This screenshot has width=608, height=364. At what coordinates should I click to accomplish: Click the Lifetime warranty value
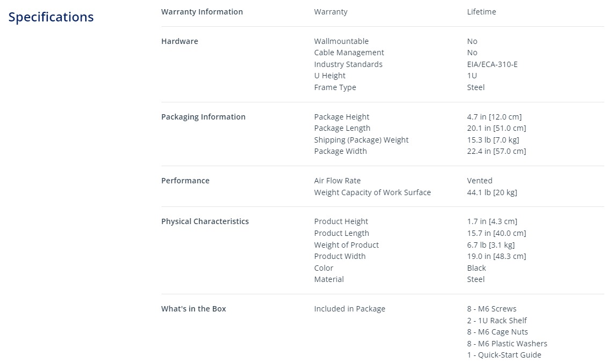pos(481,12)
